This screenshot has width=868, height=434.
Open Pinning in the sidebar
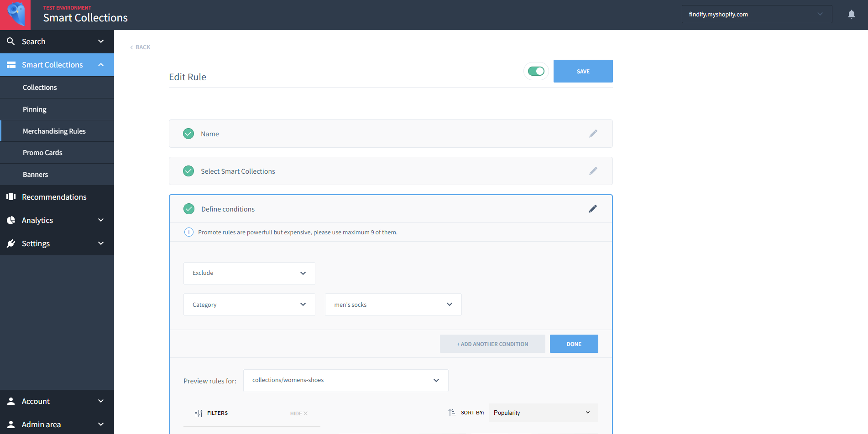[x=57, y=109]
